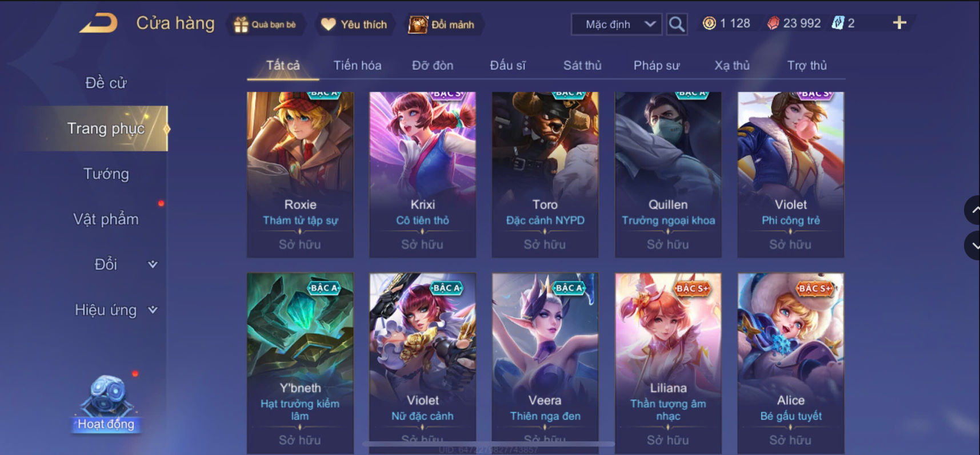
Task: Tap the gold coin balance icon
Action: (x=709, y=23)
